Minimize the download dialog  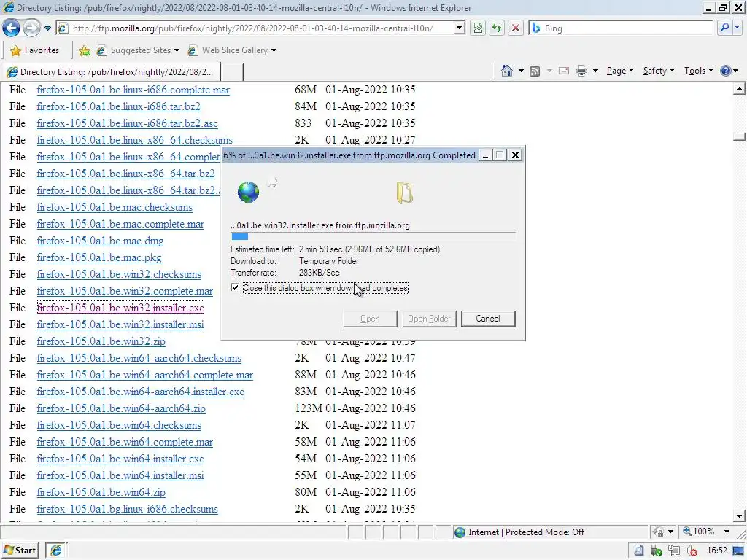point(485,155)
